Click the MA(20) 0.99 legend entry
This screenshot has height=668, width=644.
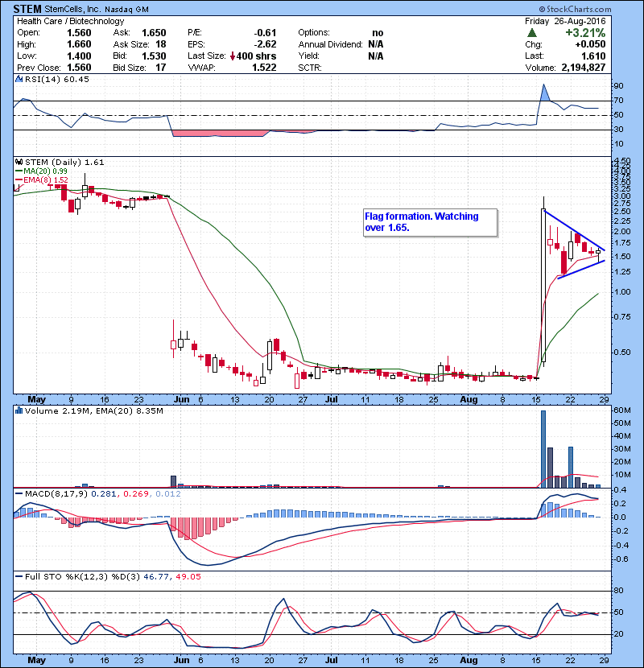point(42,171)
